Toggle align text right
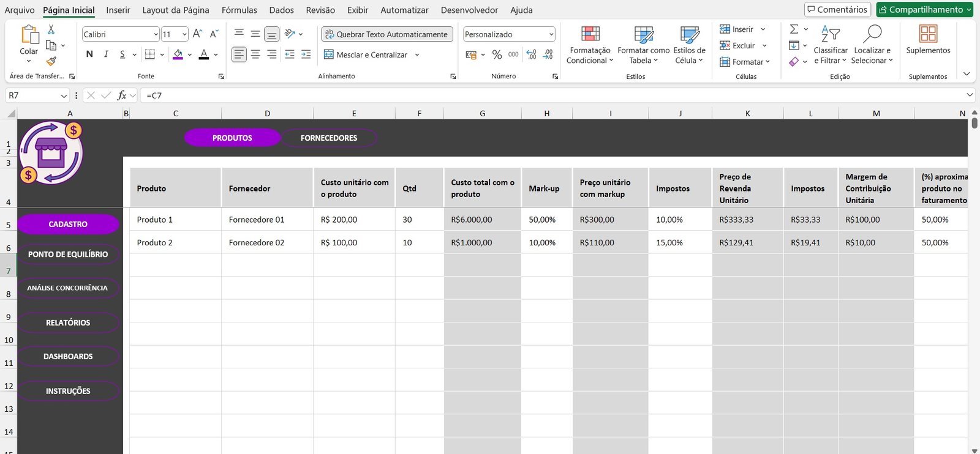The height and width of the screenshot is (454, 980). [272, 54]
